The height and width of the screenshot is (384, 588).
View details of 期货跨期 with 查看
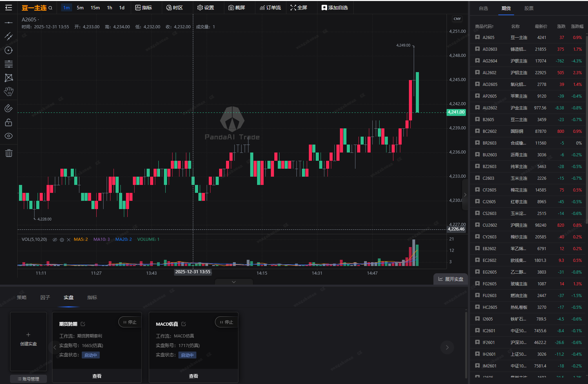97,376
